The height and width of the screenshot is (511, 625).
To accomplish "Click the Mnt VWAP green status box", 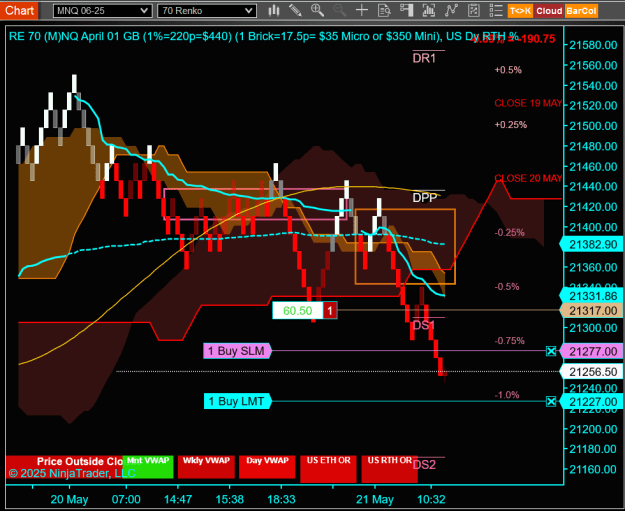I will click(148, 466).
